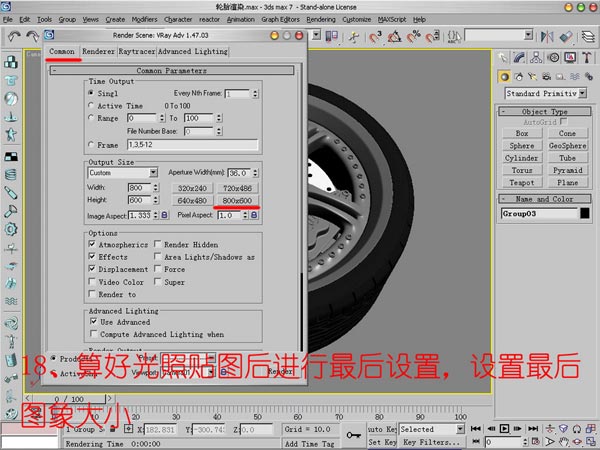Select the Active Time radio button
Viewport: 600px width, 450px height.
(92, 105)
